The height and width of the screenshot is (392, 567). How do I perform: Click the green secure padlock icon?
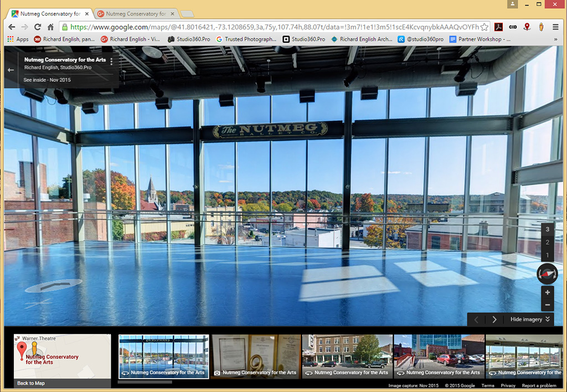tap(65, 27)
